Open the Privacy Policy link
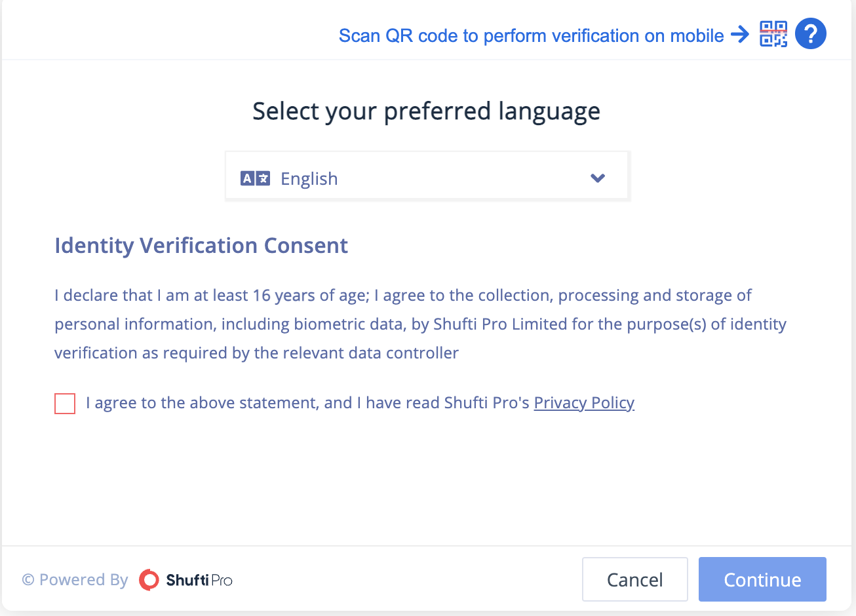The image size is (856, 616). [584, 403]
